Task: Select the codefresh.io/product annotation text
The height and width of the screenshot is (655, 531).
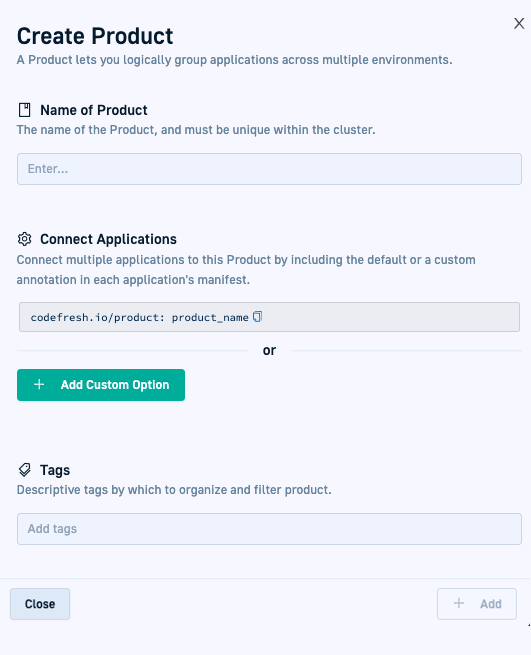Action: click(x=140, y=317)
